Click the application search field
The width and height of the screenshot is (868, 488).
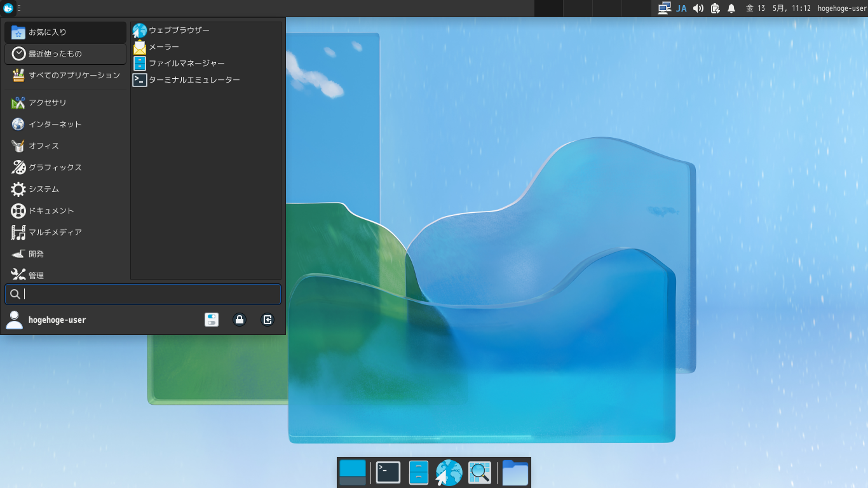pos(143,294)
